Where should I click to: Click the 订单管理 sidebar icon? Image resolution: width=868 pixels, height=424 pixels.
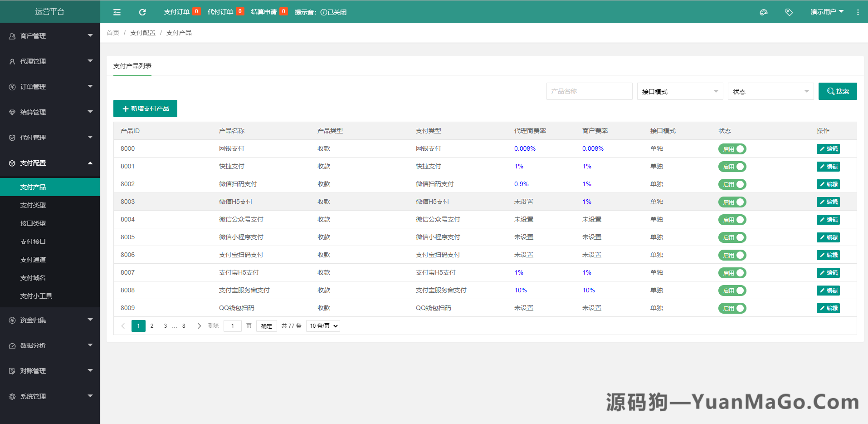(12, 86)
